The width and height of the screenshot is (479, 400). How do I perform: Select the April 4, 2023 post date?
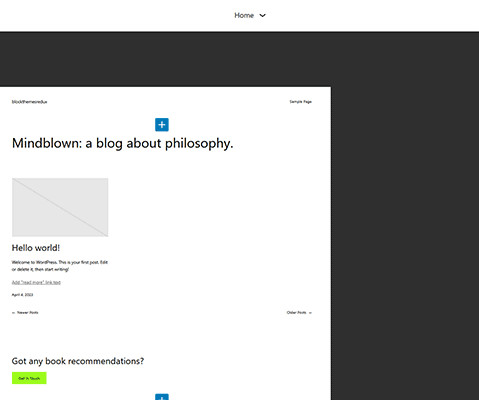pyautogui.click(x=22, y=295)
